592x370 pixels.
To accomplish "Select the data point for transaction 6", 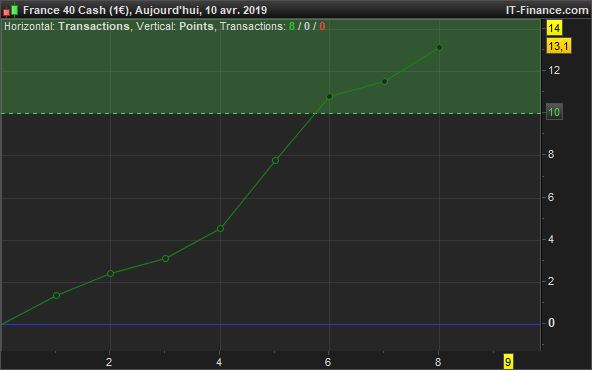I will click(329, 97).
